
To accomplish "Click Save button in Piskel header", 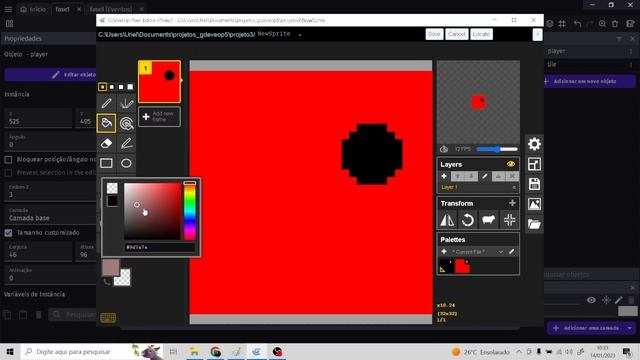I will click(x=434, y=34).
